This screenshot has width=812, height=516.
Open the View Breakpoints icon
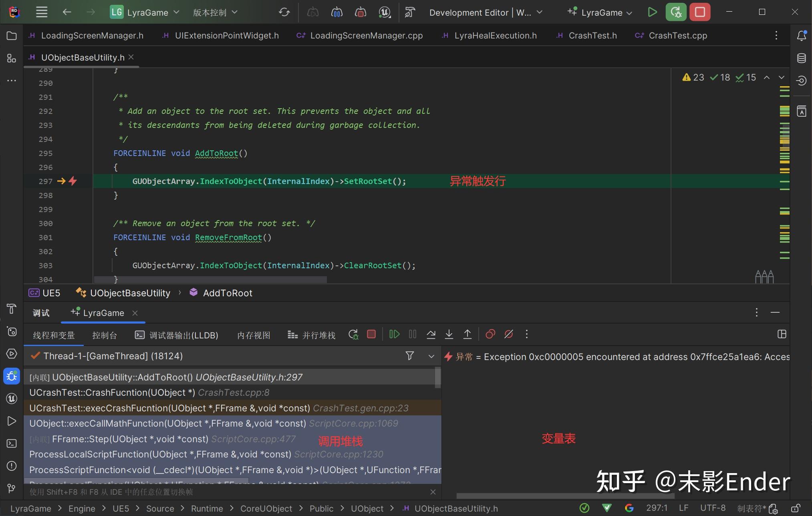[x=490, y=334]
